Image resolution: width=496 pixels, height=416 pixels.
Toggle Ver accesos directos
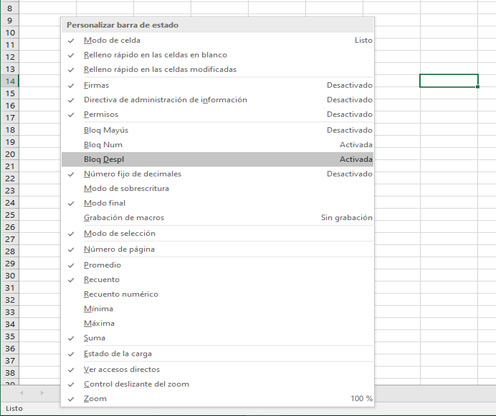click(x=218, y=370)
